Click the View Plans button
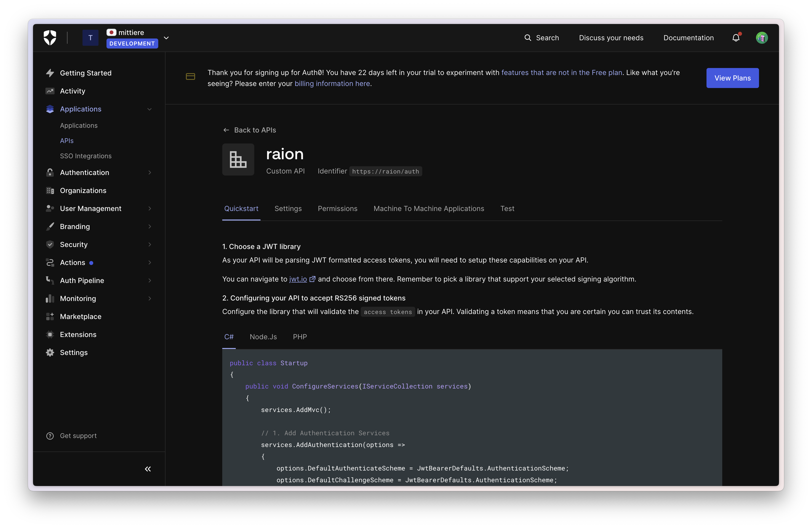The width and height of the screenshot is (812, 528). tap(732, 78)
